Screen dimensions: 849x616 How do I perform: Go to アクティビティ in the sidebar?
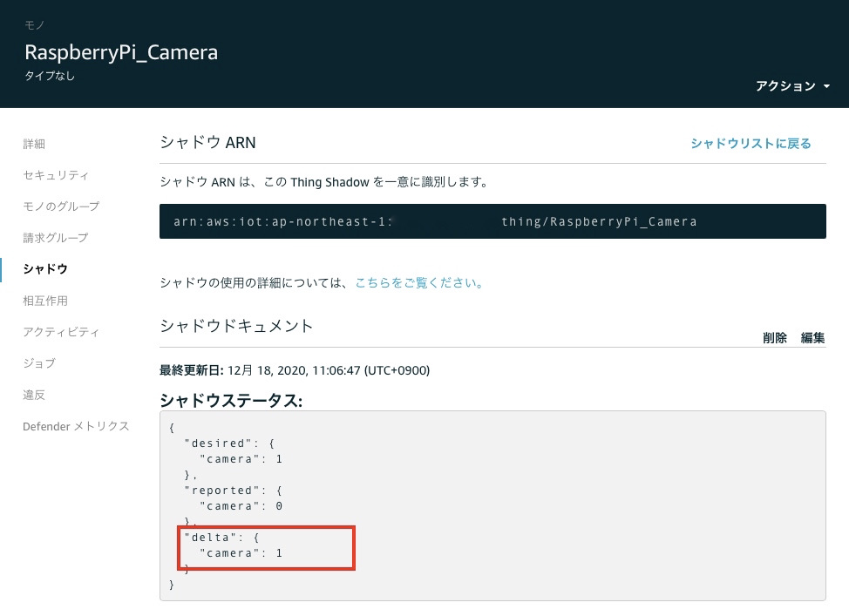coord(61,332)
